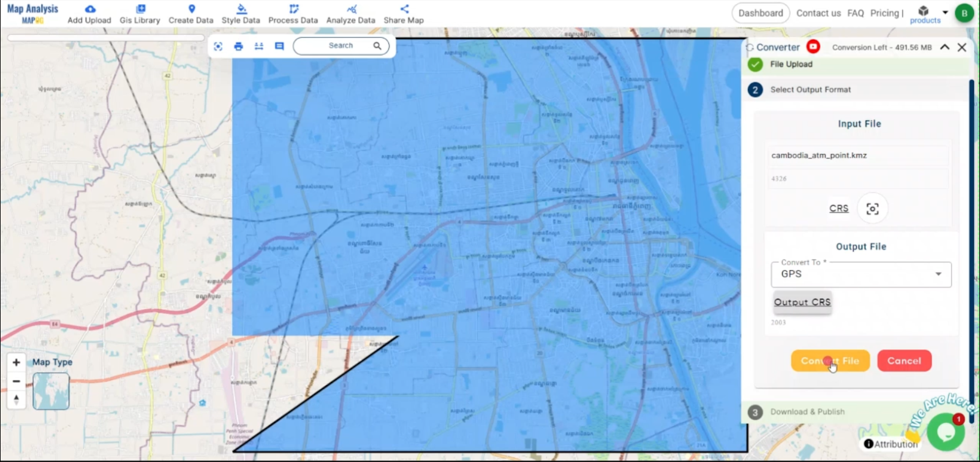Viewport: 980px width, 462px height.
Task: Click the Conversion Left 491.56 MB text
Action: click(882, 47)
